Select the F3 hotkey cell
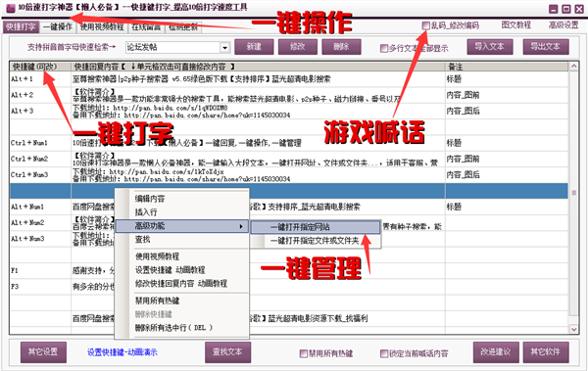Image resolution: width=588 pixels, height=371 pixels. (x=40, y=286)
